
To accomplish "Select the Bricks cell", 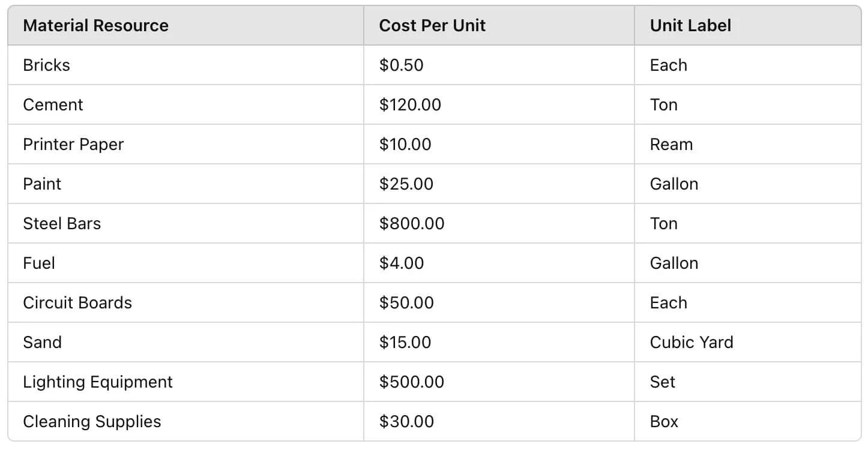I will tap(47, 65).
